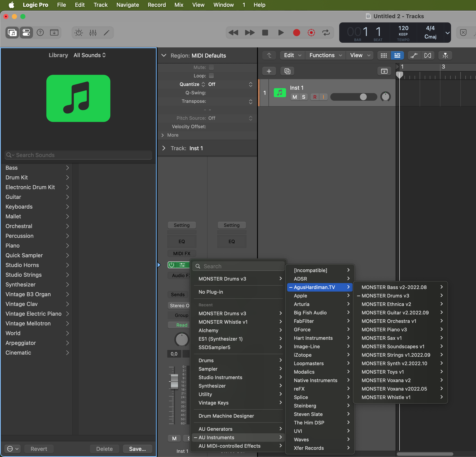Click the Fast Forward transport button
Image resolution: width=476 pixels, height=457 pixels.
pyautogui.click(x=249, y=33)
